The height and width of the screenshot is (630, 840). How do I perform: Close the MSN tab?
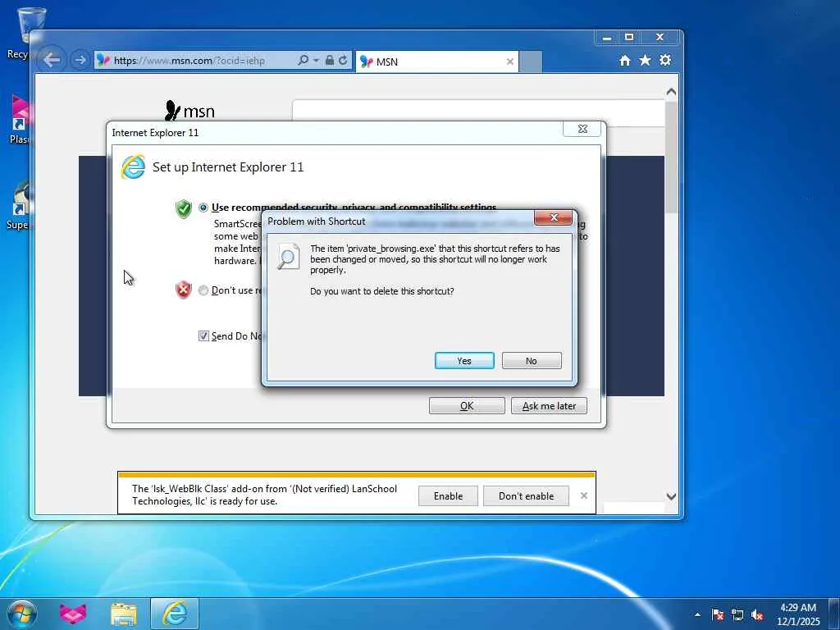pyautogui.click(x=509, y=62)
